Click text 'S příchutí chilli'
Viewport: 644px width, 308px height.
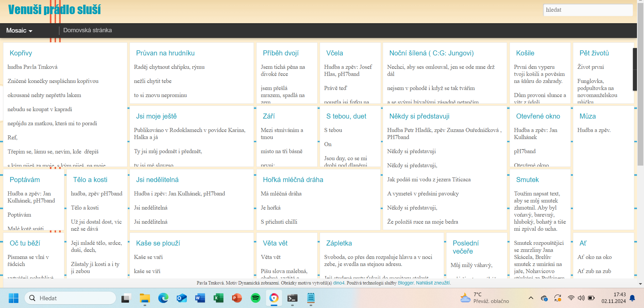(279, 222)
